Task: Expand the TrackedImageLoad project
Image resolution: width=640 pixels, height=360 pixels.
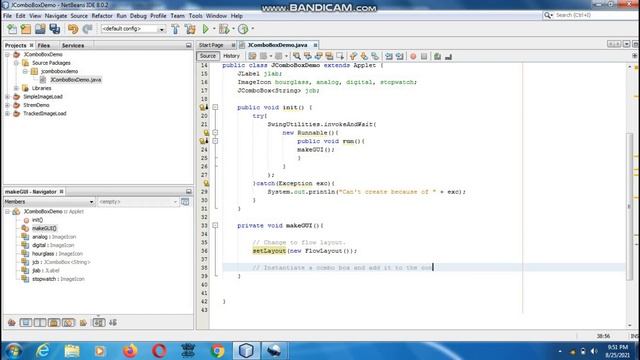Action: (x=7, y=113)
